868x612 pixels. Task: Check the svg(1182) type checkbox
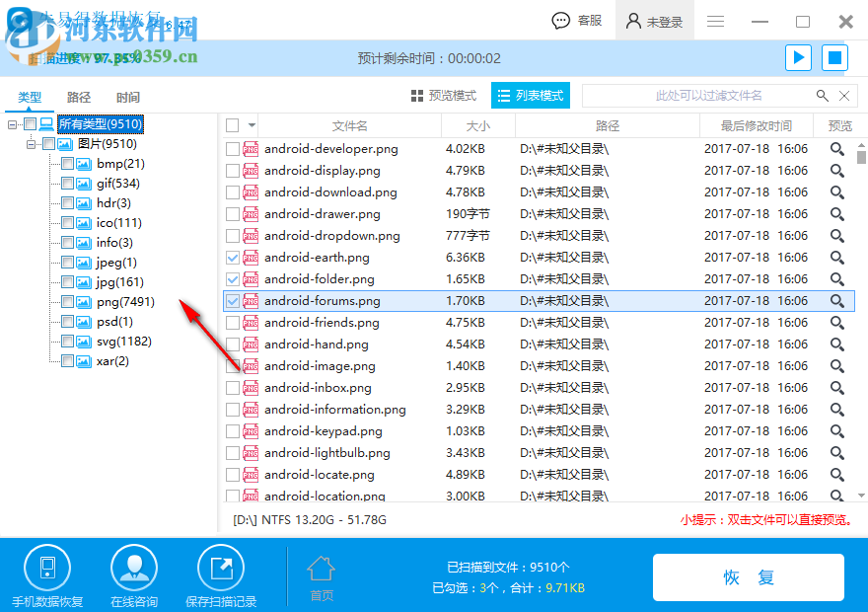click(x=67, y=342)
